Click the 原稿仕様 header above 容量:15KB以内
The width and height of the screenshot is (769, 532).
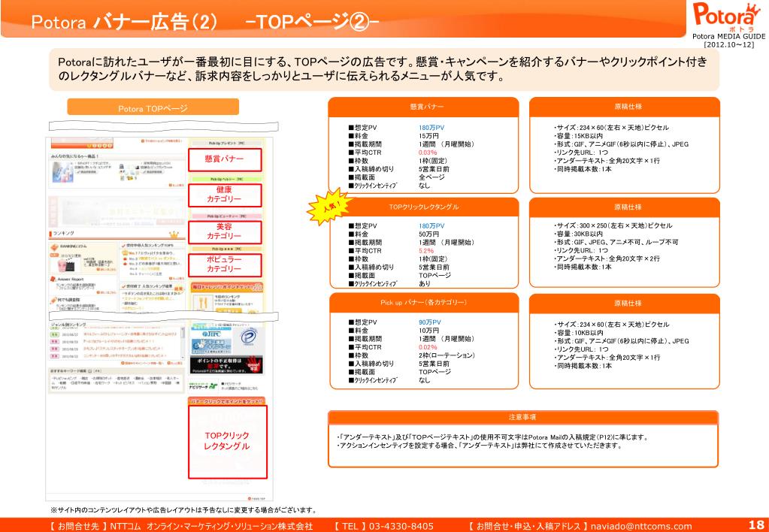(x=625, y=107)
